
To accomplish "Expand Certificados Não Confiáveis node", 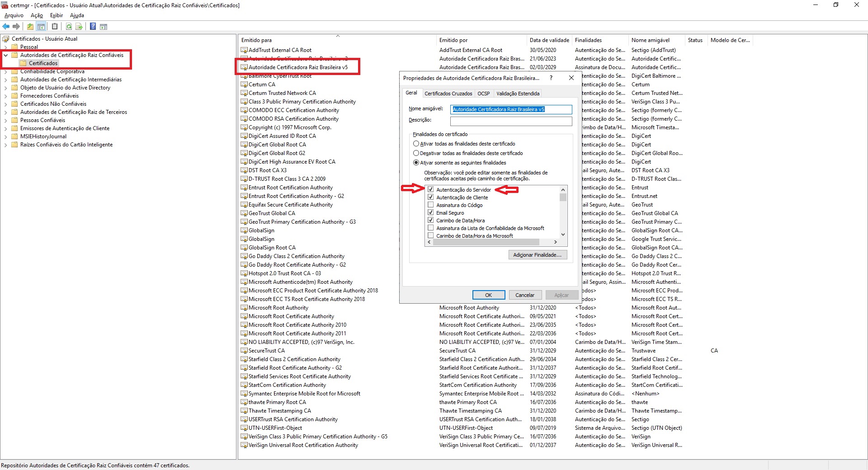I will click(x=5, y=104).
